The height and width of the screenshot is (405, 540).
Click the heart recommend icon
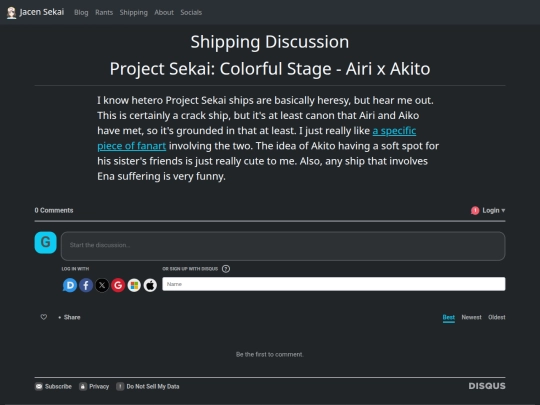coord(44,317)
